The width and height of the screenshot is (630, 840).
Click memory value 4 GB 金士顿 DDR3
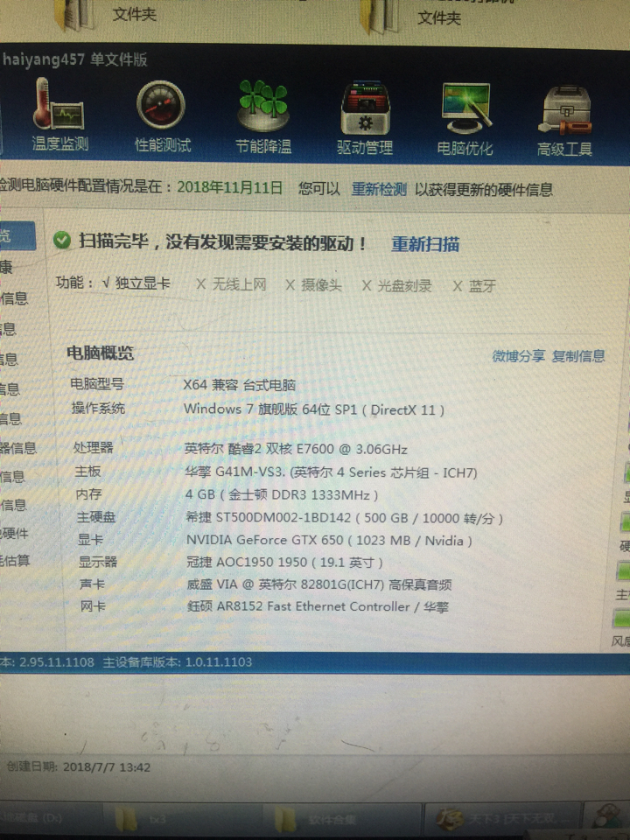(x=281, y=494)
